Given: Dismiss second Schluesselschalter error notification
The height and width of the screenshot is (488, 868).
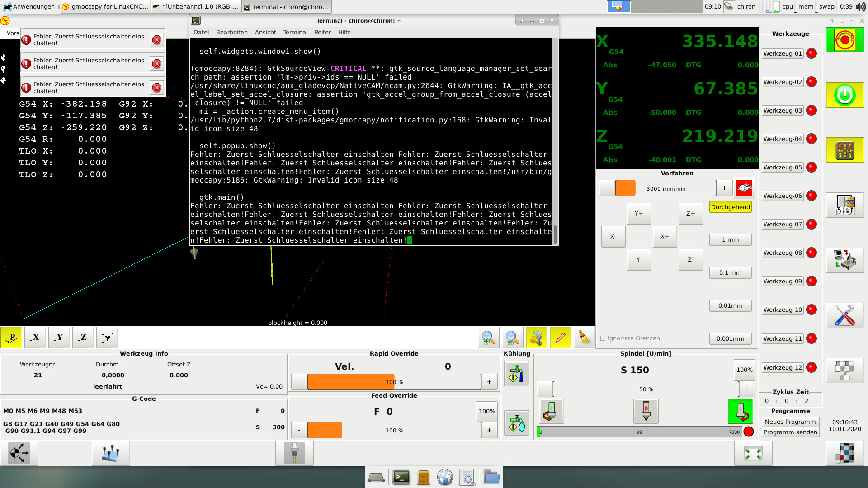Looking at the screenshot, I should pyautogui.click(x=157, y=64).
